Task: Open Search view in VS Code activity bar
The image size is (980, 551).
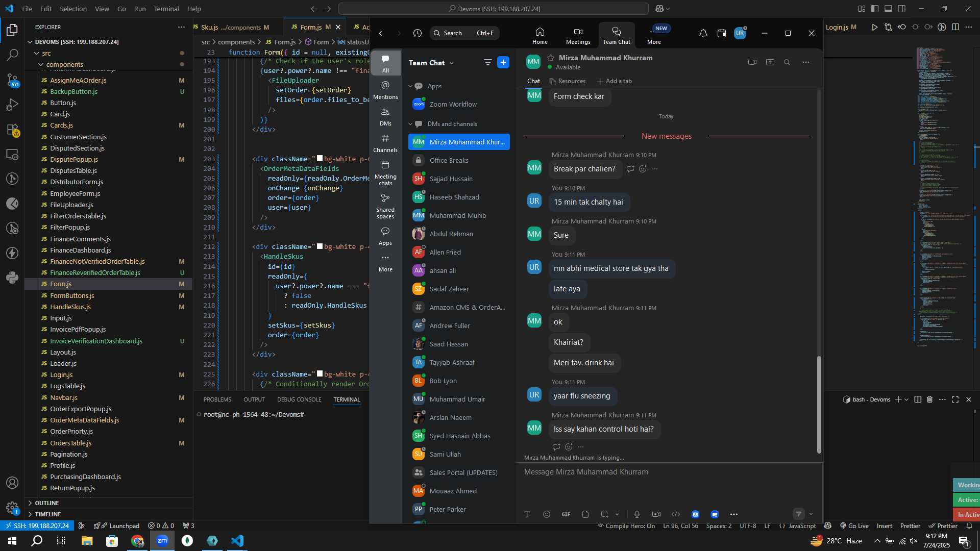Action: click(x=12, y=55)
